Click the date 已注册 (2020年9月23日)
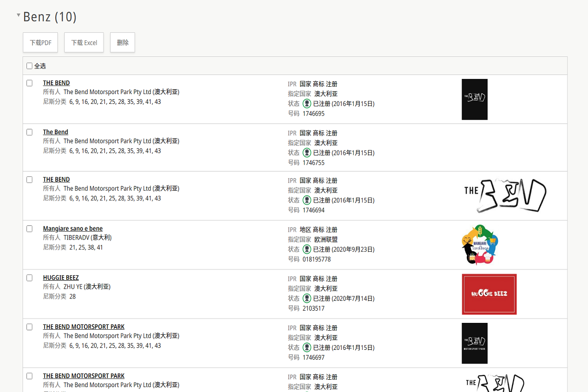The image size is (588, 392). (344, 249)
